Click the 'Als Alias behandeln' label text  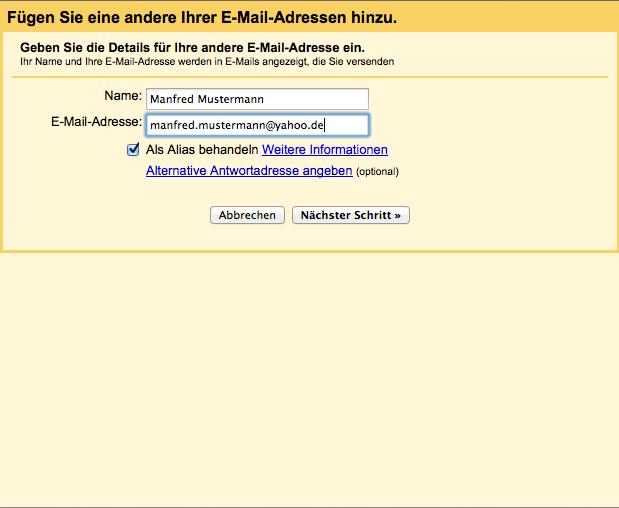(x=202, y=150)
